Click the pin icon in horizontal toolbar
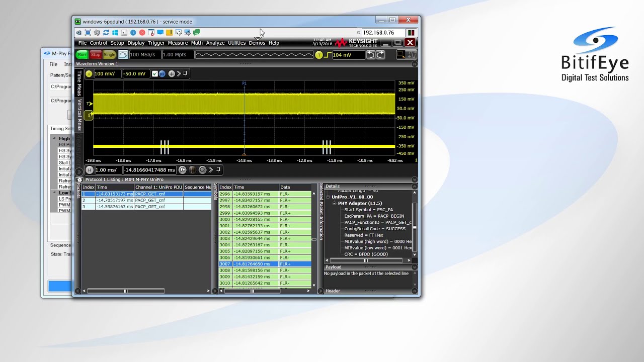This screenshot has width=644, height=362. point(218,169)
